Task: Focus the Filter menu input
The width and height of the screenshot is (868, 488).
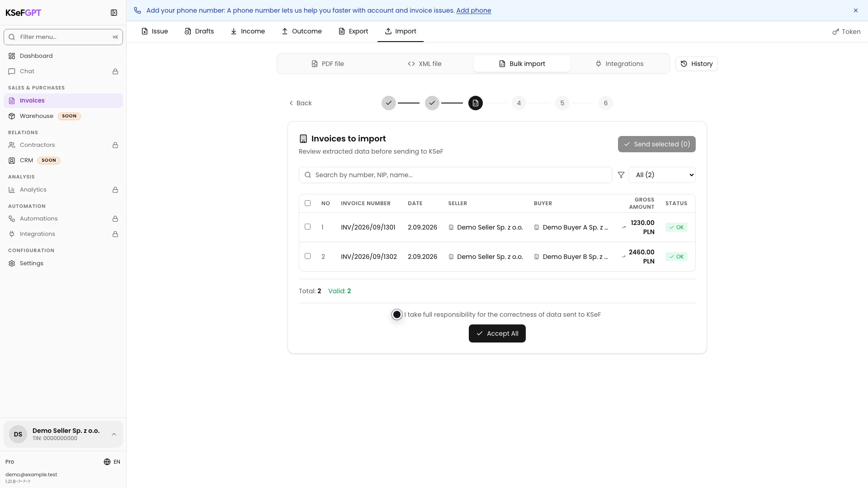Action: (x=63, y=37)
